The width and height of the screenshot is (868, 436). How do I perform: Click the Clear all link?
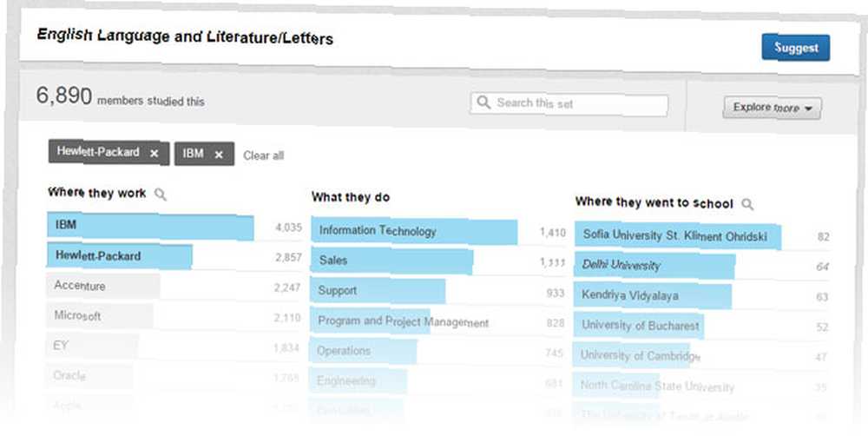point(264,155)
